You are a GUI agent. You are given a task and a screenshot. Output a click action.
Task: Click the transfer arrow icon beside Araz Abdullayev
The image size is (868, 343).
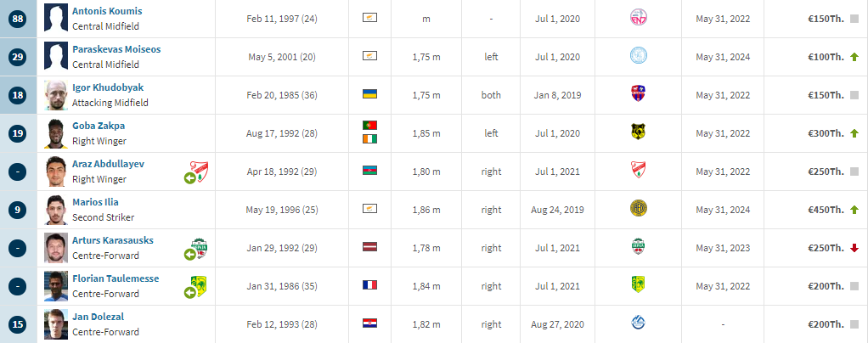coord(190,178)
